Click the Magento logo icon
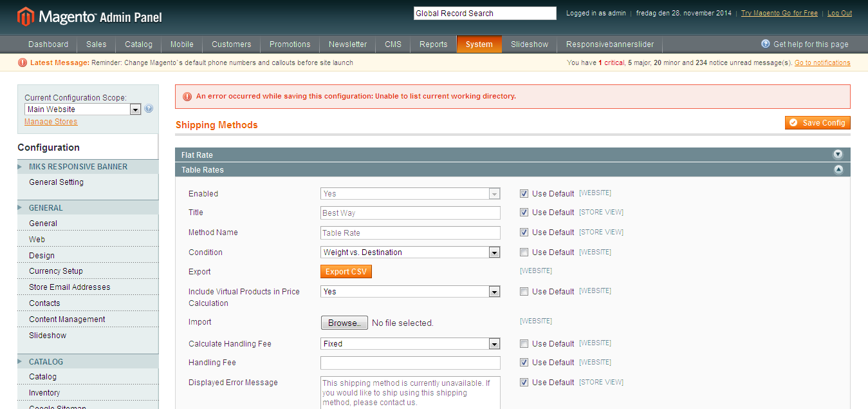Viewport: 868px width, 409px height. click(26, 16)
